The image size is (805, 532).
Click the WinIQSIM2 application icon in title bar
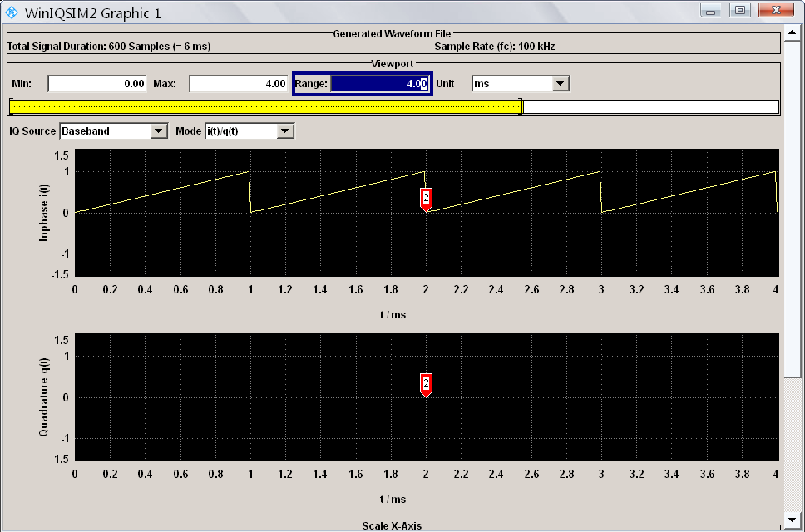tap(12, 12)
